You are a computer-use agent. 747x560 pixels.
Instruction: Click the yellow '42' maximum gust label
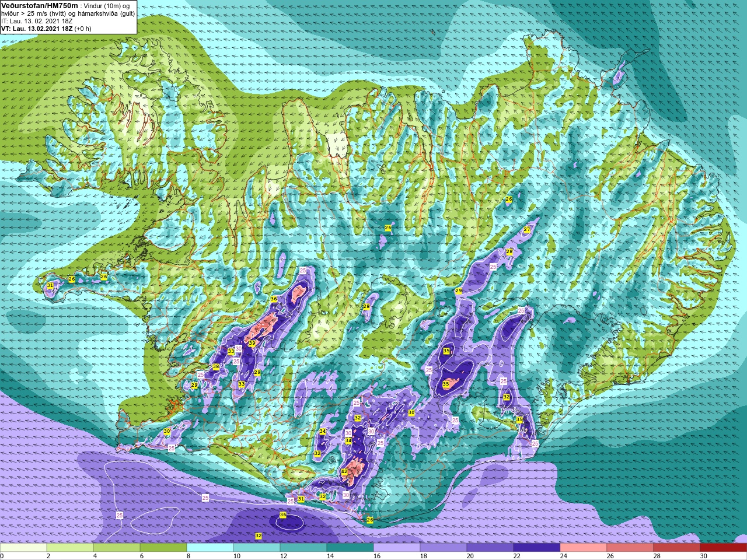point(344,472)
